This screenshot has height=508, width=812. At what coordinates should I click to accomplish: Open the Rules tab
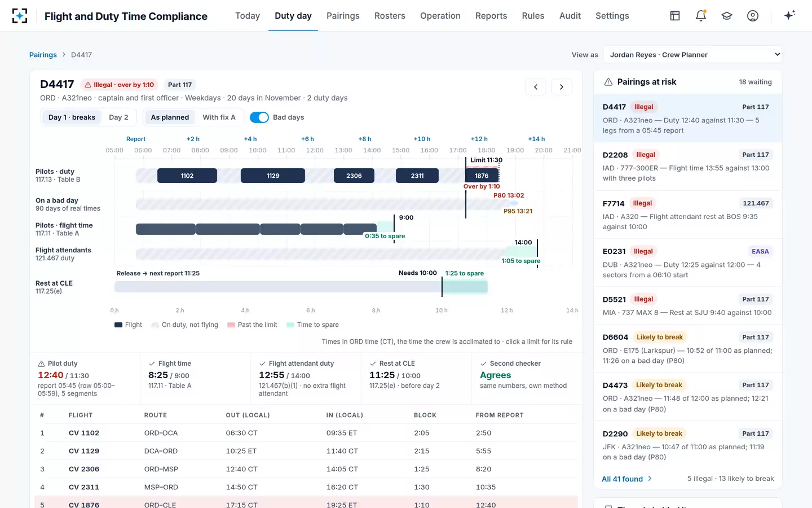tap(533, 16)
